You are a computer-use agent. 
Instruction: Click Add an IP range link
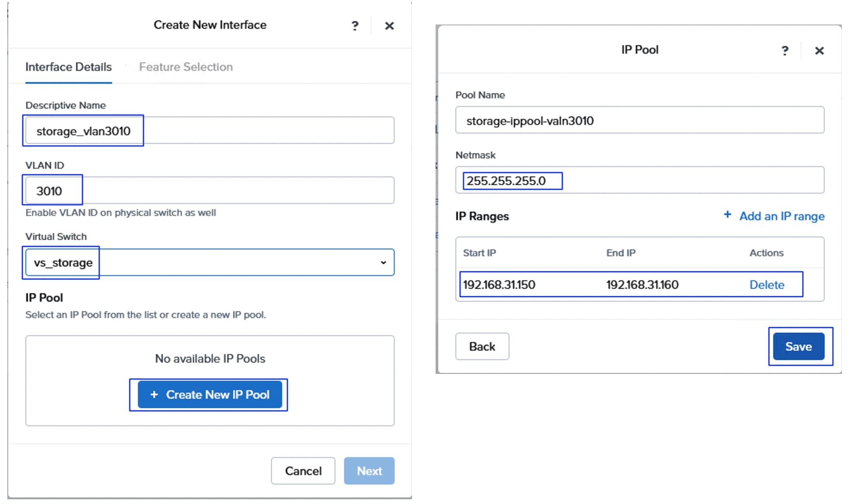(x=781, y=216)
